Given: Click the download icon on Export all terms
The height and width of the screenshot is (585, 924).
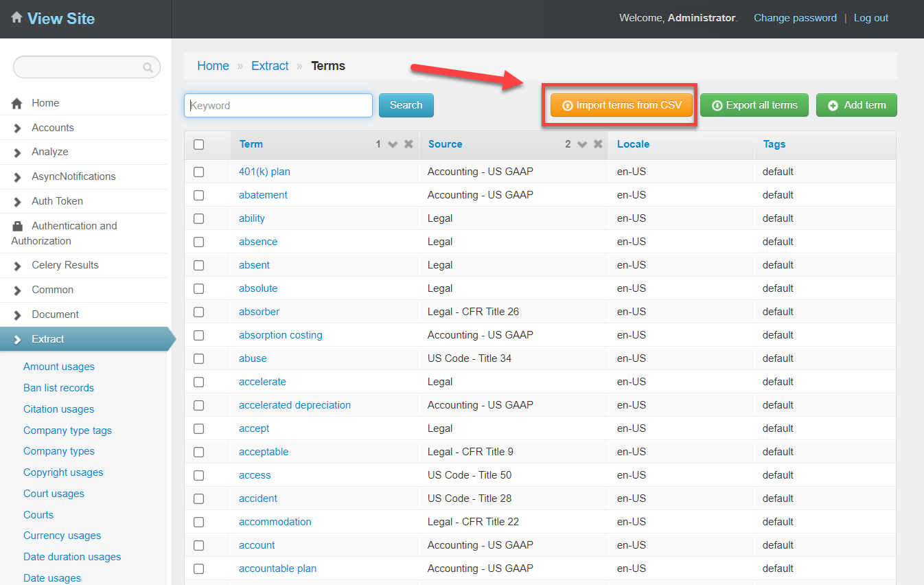Looking at the screenshot, I should pos(717,106).
